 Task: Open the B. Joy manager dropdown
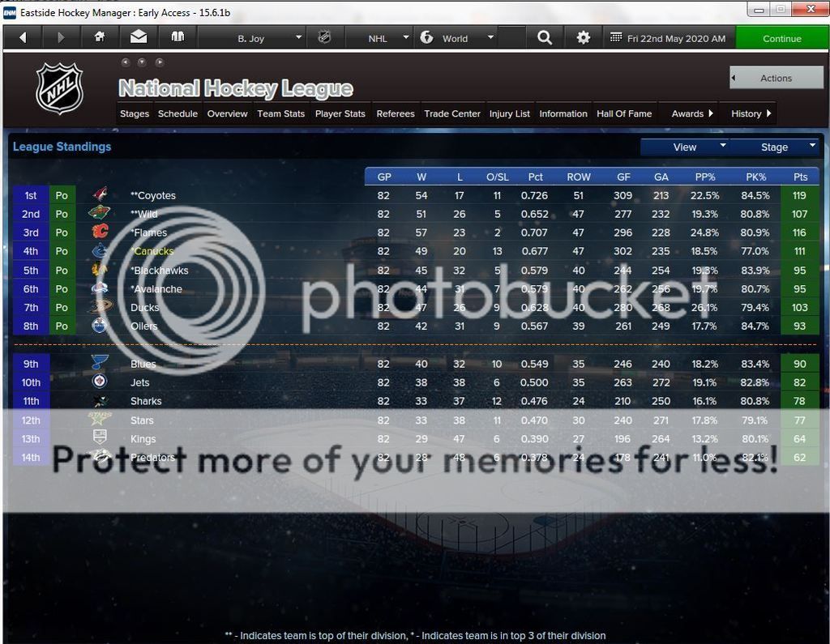pos(250,38)
